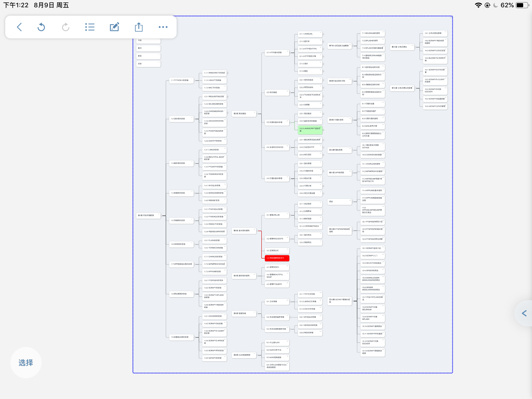Select the 第11章 APP的爬取 node
Screen dimensions: 532x399
(x=340, y=173)
